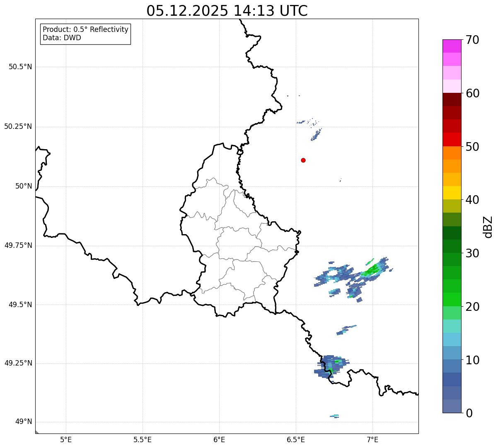Click the 49.25°N latitude label
The height and width of the screenshot is (448, 498).
[18, 363]
